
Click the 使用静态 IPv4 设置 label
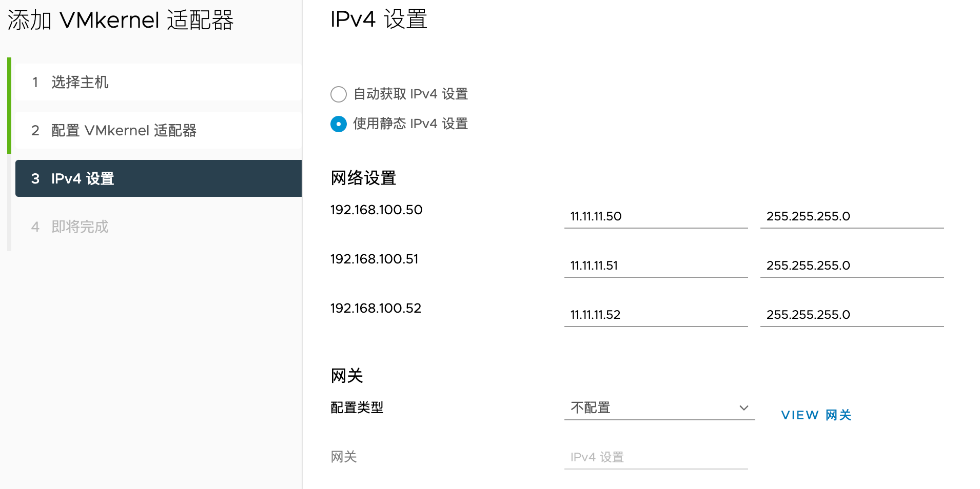click(x=410, y=124)
